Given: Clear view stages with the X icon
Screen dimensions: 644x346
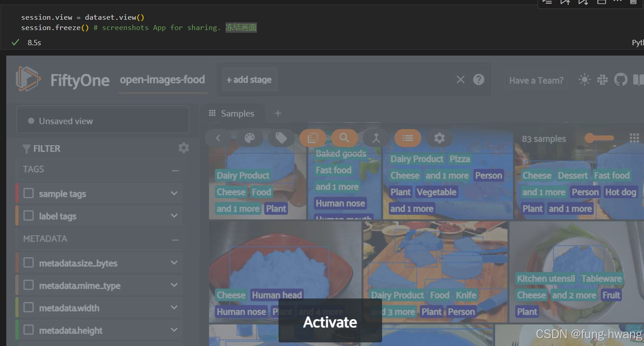Looking at the screenshot, I should tap(461, 79).
